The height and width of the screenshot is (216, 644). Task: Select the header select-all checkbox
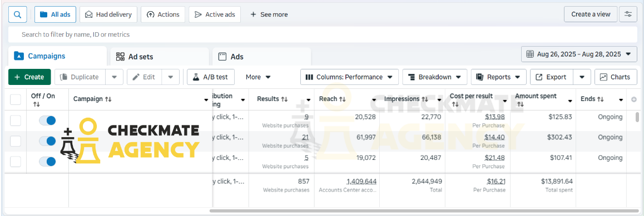[15, 99]
